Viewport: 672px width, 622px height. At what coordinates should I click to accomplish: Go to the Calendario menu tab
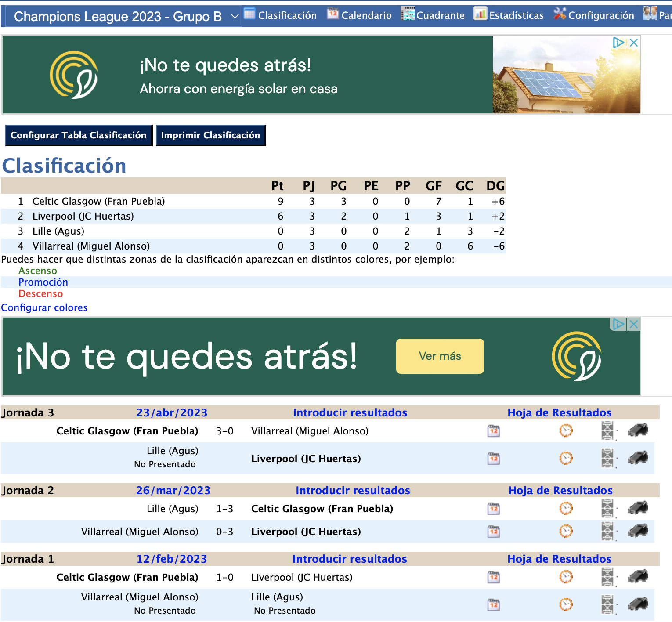[x=359, y=15]
